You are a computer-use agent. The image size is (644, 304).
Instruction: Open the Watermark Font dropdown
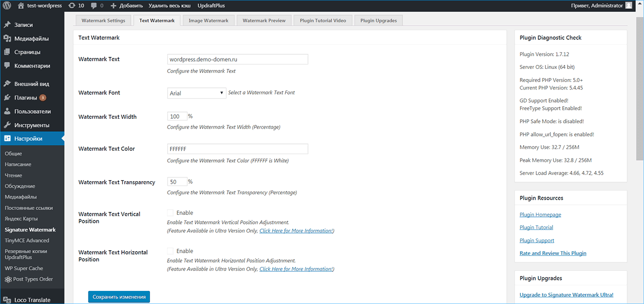point(196,93)
